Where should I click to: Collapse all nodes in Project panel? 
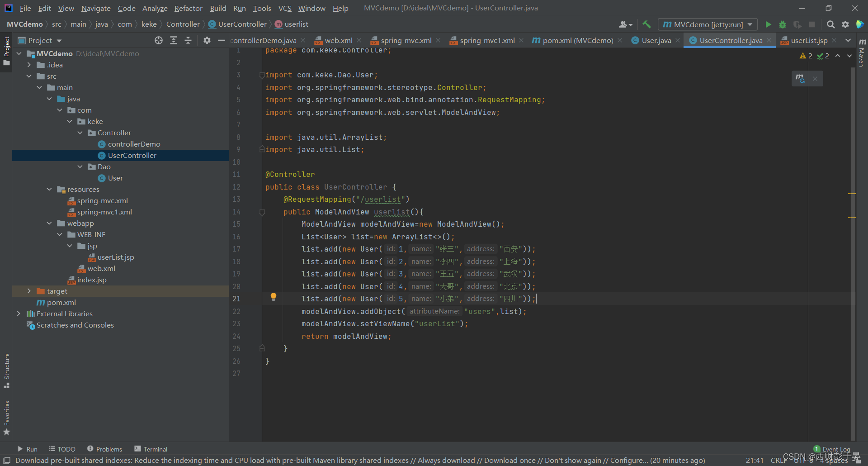pyautogui.click(x=188, y=40)
